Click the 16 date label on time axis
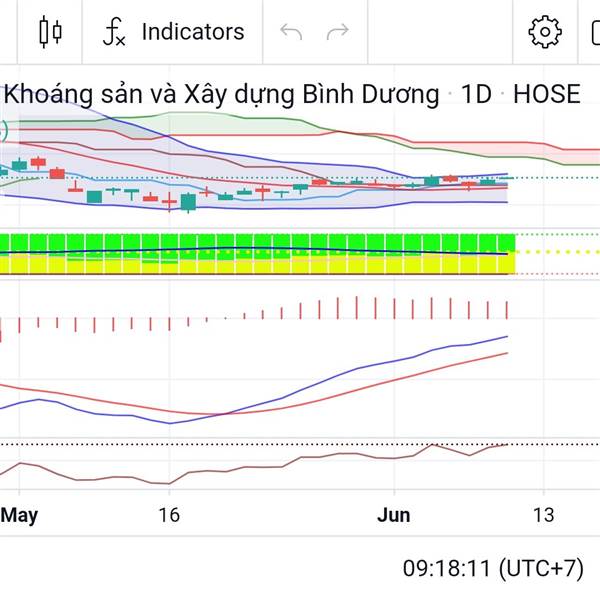The width and height of the screenshot is (600, 600). click(169, 515)
